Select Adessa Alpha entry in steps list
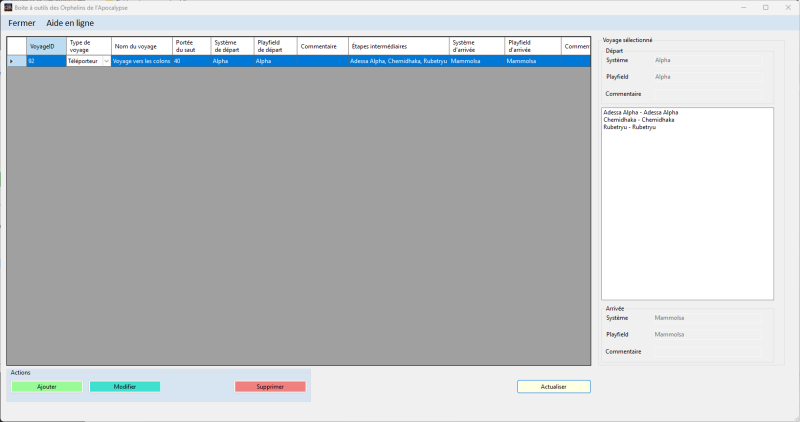Image resolution: width=800 pixels, height=422 pixels. pyautogui.click(x=641, y=112)
